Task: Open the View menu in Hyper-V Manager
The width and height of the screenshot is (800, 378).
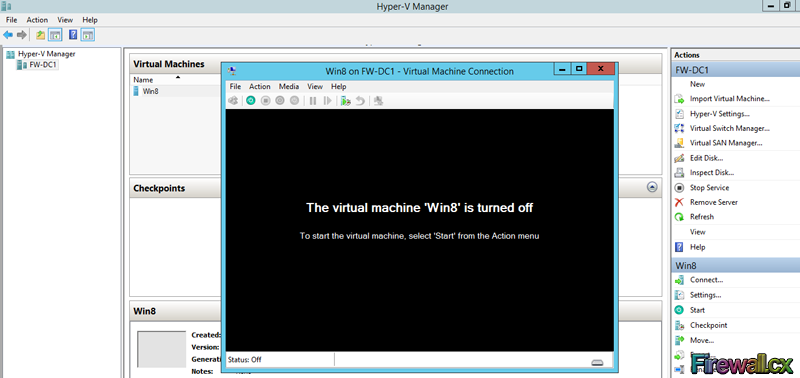Action: click(65, 20)
